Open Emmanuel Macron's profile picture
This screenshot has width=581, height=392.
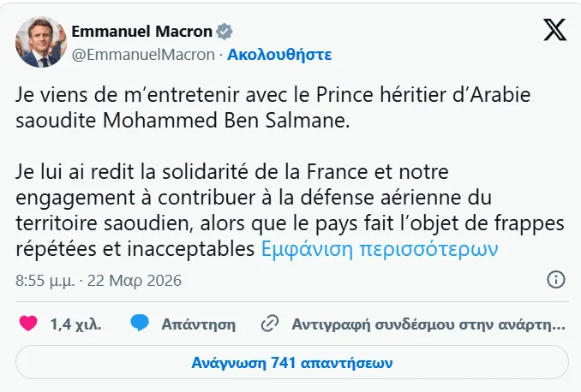(x=39, y=43)
